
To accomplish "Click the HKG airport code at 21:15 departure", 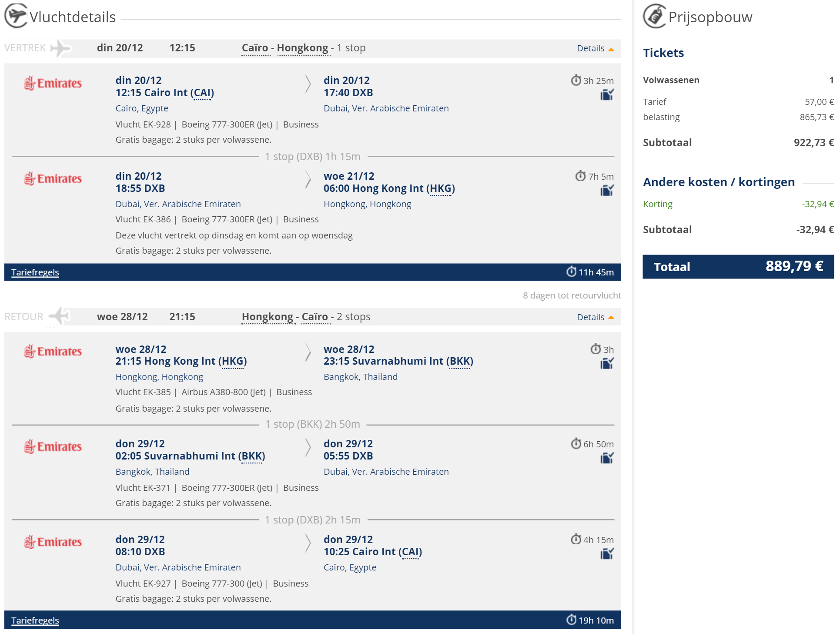I will point(233,361).
